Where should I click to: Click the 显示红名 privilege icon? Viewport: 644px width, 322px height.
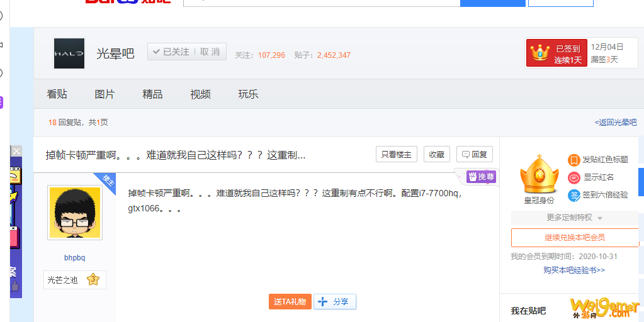tap(573, 177)
